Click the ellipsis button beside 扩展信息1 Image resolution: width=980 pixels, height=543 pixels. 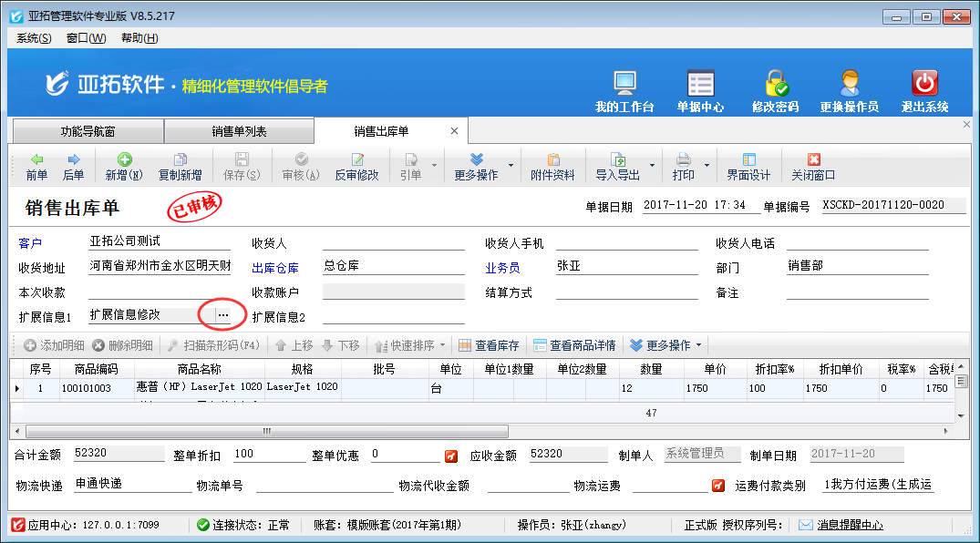[x=223, y=314]
